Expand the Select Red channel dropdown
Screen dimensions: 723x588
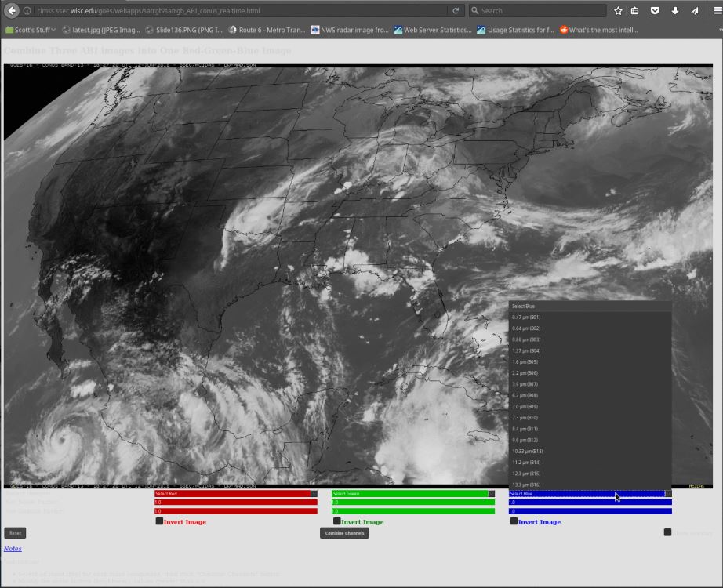[236, 494]
